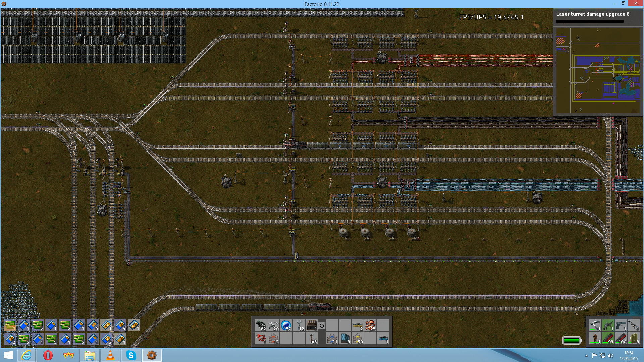
Task: Cancel the highlighted first crafting queue circuit
Action: click(x=10, y=325)
